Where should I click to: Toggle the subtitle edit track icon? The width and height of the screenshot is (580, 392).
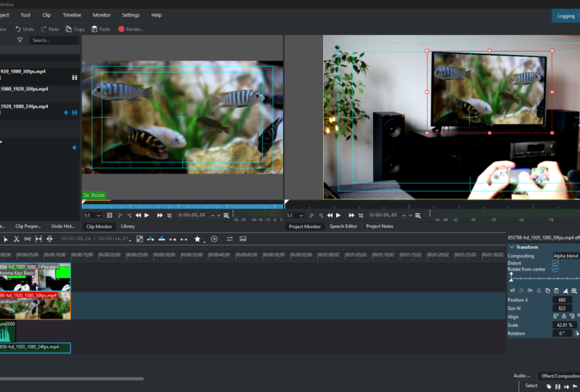[243, 240]
